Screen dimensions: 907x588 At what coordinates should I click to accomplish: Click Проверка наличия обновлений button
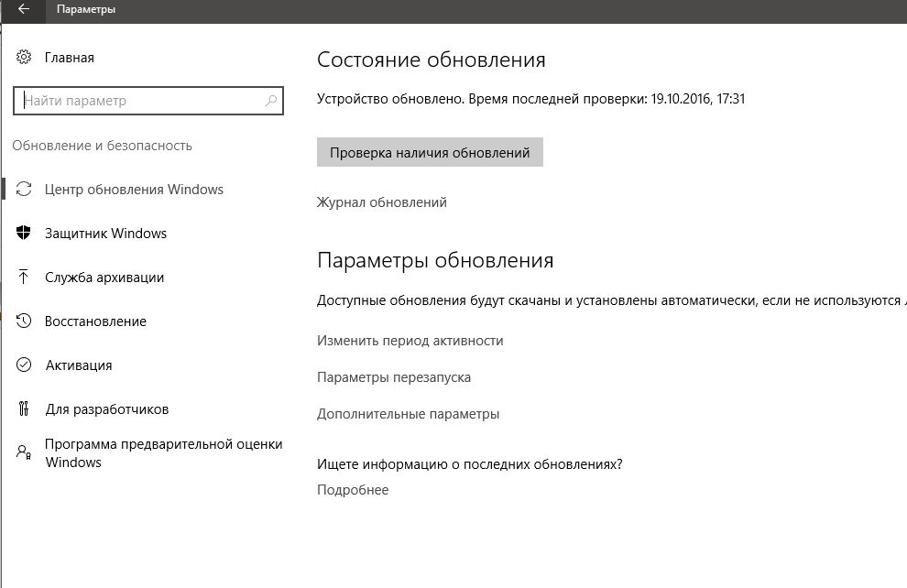(x=430, y=152)
